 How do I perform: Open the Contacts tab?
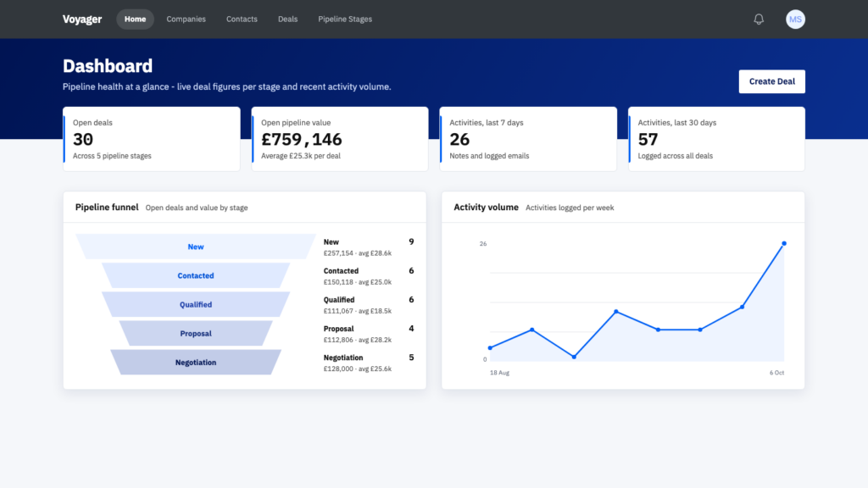[x=242, y=19]
